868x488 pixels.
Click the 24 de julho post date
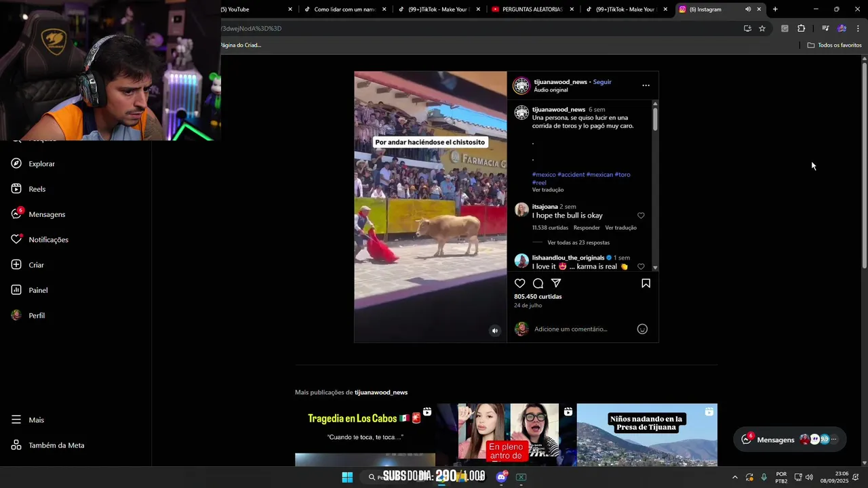coord(528,306)
